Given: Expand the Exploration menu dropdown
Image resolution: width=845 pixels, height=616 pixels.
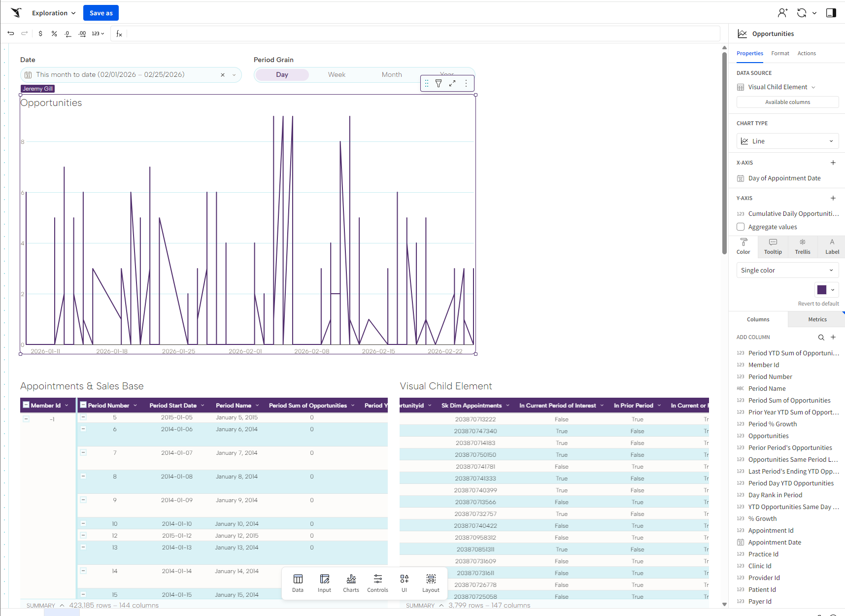Looking at the screenshot, I should click(54, 13).
